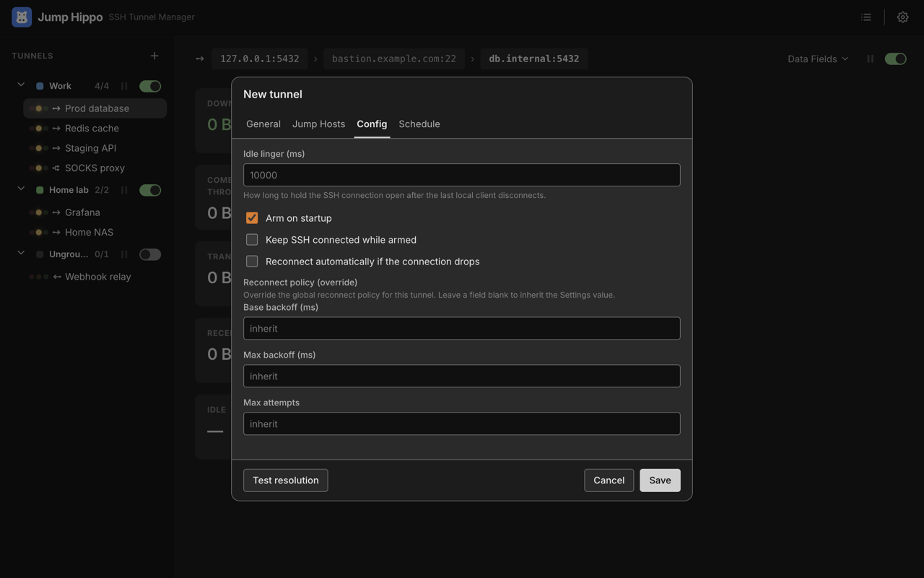Open the Data Fields dropdown

[818, 59]
